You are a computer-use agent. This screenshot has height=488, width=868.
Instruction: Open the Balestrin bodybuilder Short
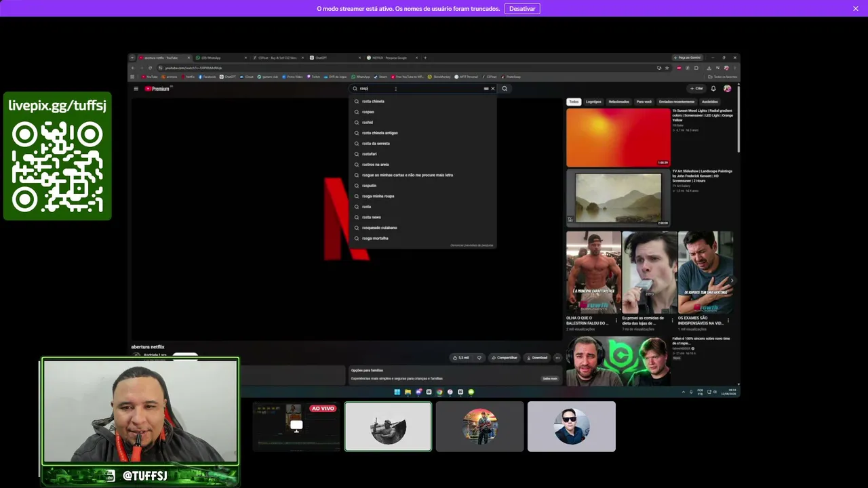coord(593,272)
